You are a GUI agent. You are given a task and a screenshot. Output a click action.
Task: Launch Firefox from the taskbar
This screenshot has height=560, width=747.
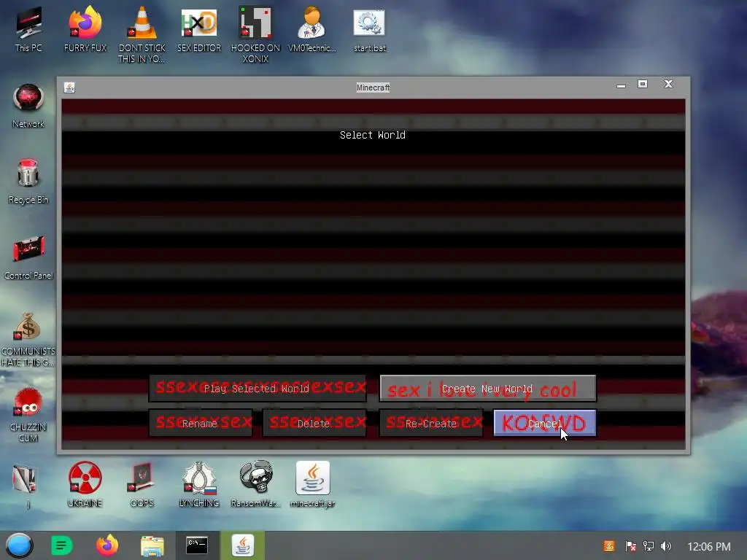click(x=107, y=545)
